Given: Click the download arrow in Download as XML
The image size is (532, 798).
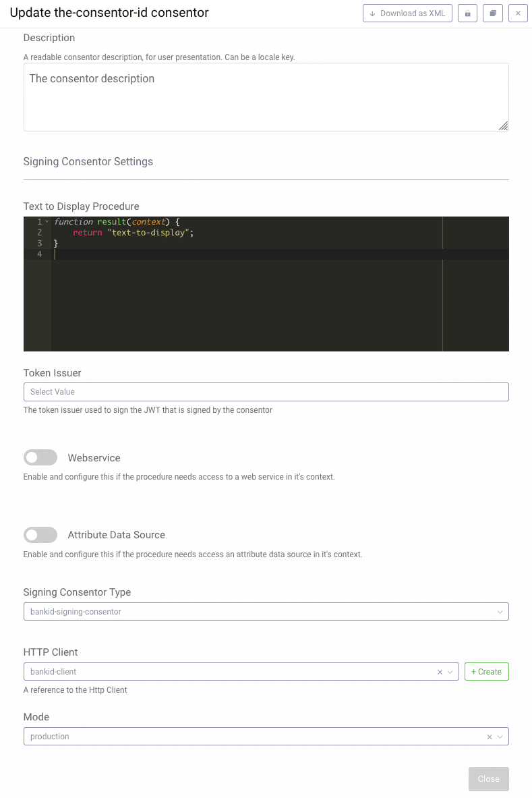Looking at the screenshot, I should [x=372, y=13].
